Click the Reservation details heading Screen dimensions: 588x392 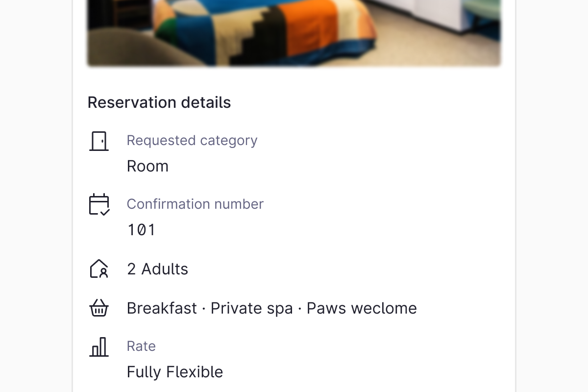[159, 102]
